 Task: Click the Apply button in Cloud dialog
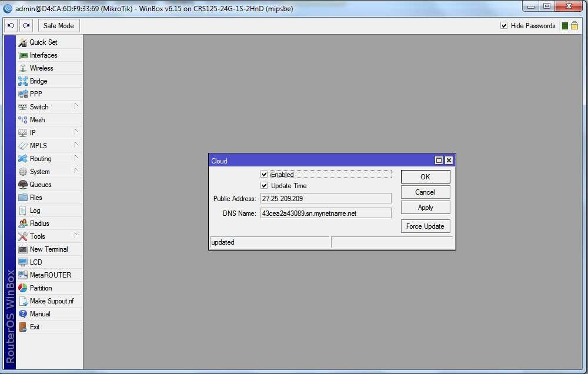click(425, 208)
